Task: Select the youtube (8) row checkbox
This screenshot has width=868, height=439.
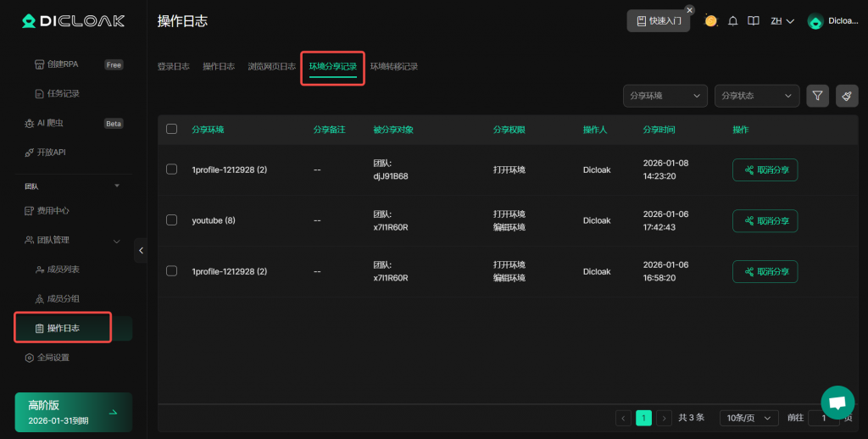Action: 172,220
